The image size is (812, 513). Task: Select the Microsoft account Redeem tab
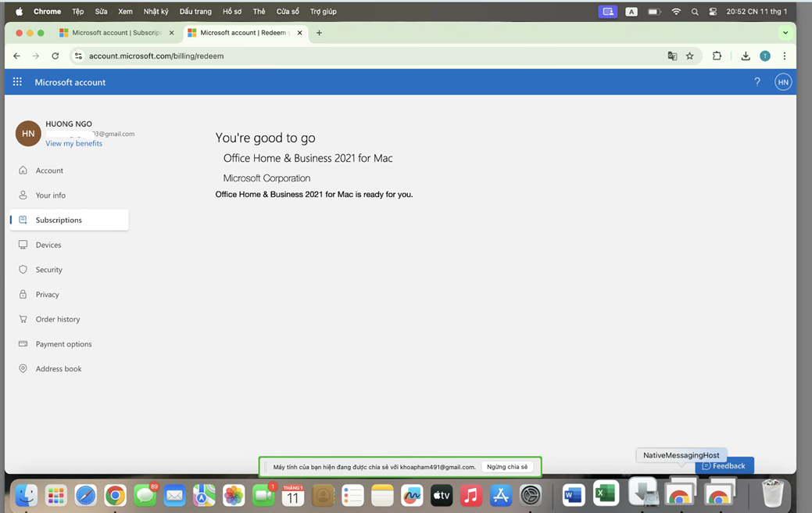pos(245,33)
